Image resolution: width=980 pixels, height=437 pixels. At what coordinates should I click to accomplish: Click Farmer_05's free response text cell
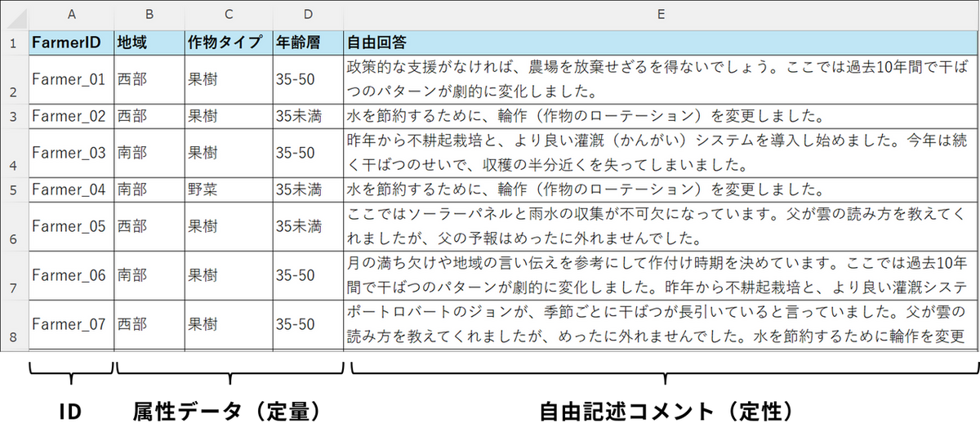coord(661,226)
